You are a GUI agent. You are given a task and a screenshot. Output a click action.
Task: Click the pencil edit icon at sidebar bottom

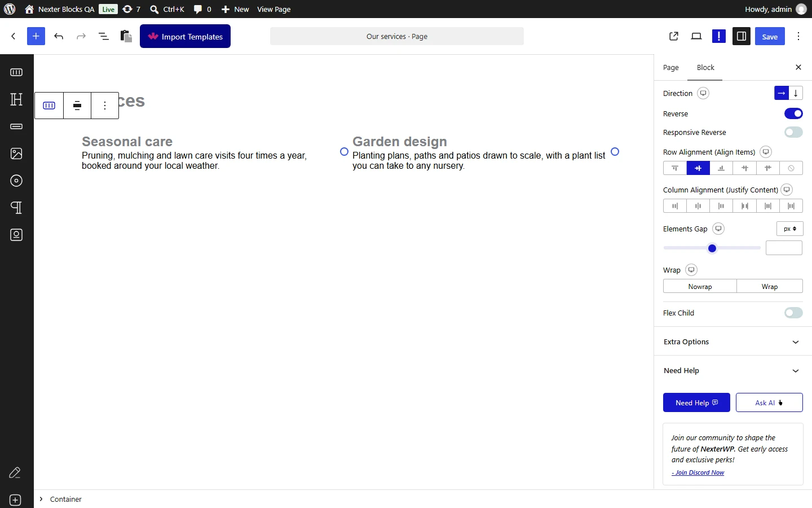[x=15, y=473]
